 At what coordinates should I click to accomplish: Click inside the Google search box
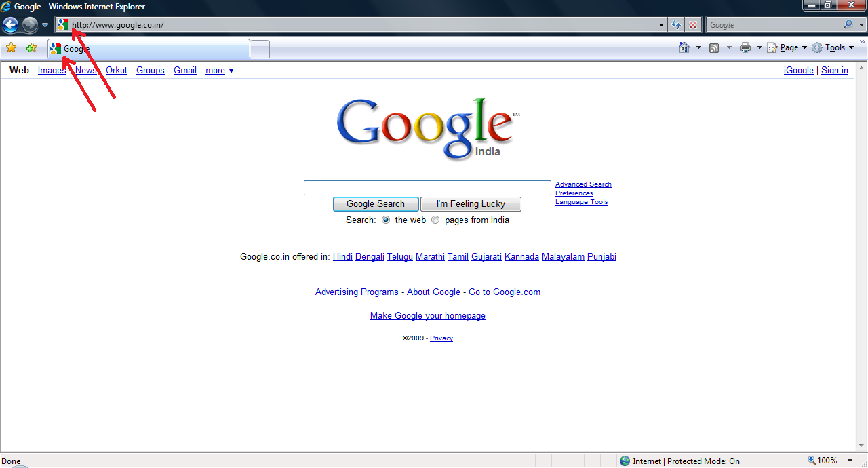427,187
